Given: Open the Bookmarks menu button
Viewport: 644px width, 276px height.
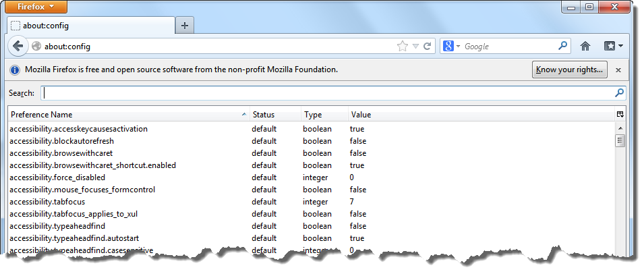Looking at the screenshot, I should tap(613, 47).
